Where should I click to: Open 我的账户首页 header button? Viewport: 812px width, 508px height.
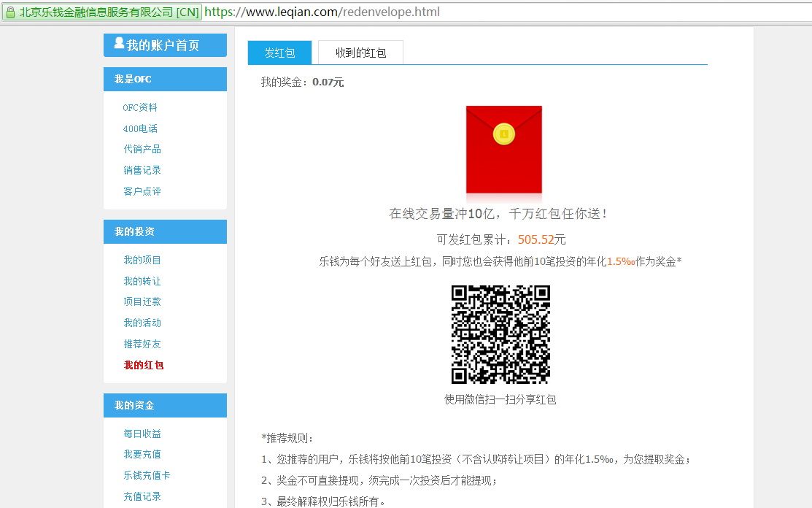[165, 45]
